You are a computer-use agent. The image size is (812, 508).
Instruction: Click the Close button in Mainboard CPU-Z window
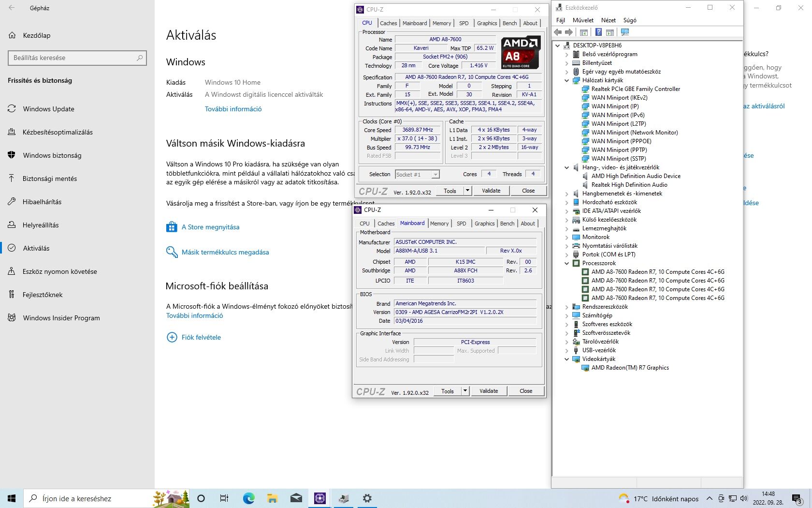[526, 391]
